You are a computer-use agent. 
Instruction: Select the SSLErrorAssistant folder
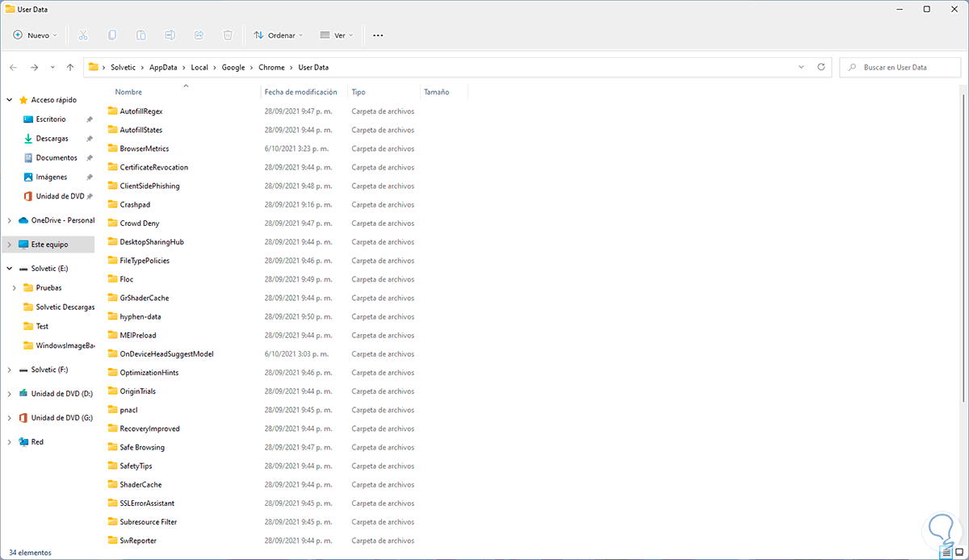coord(147,503)
